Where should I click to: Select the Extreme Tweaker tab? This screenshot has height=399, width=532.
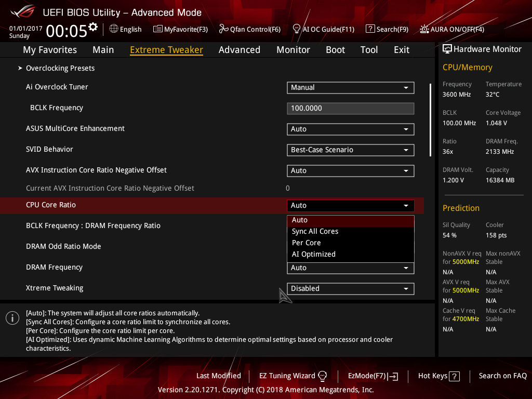click(x=167, y=49)
